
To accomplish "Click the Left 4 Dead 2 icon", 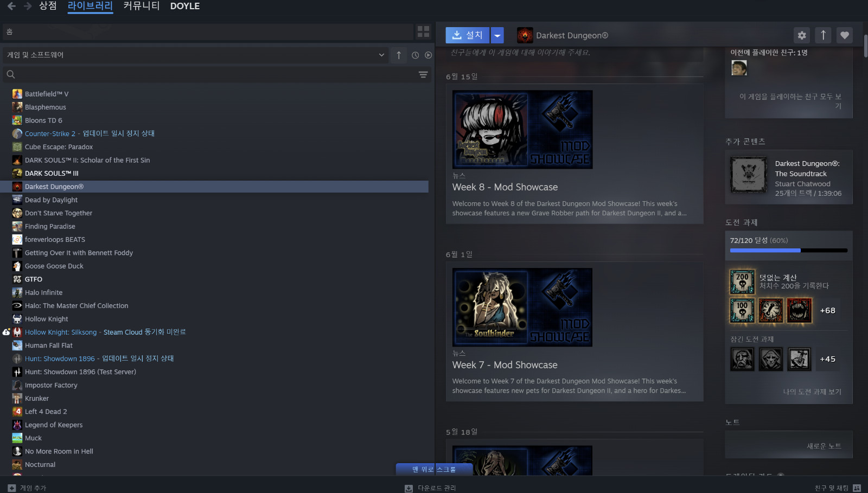I will [x=17, y=412].
